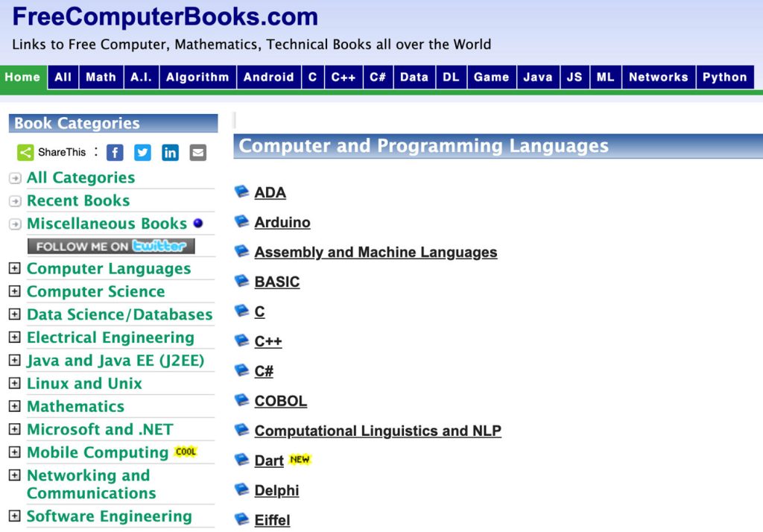Open the Java nav tab

538,77
